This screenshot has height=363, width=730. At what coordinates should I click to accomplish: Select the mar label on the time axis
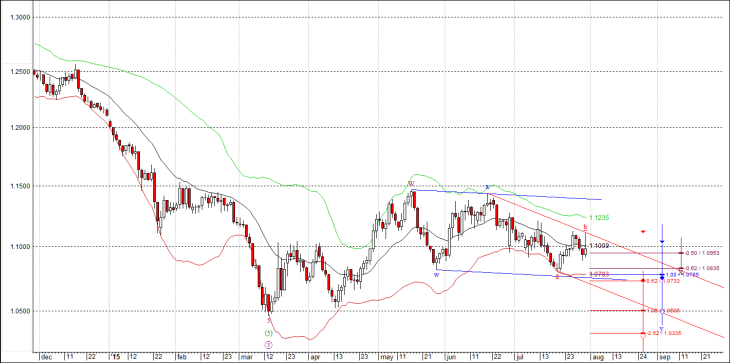tap(247, 356)
